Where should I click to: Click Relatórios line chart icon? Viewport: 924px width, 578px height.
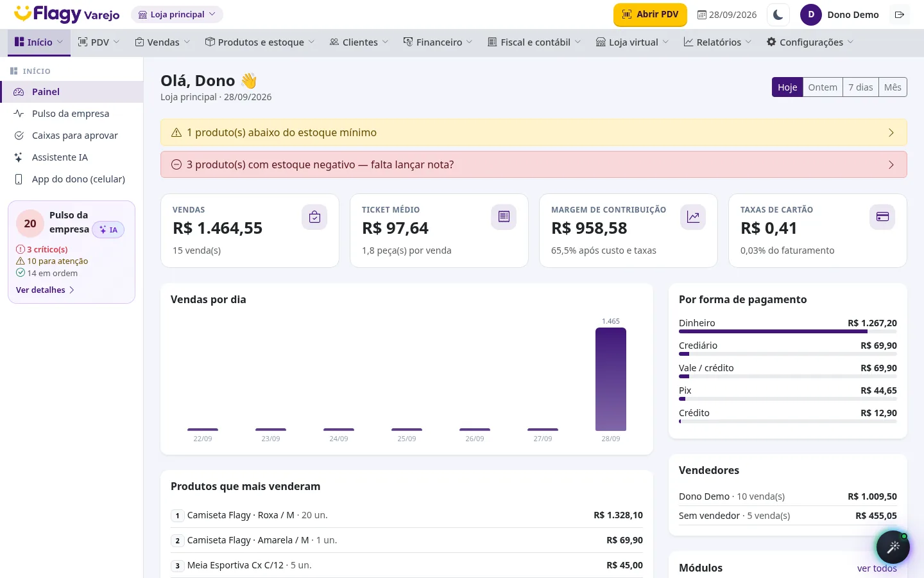[689, 42]
